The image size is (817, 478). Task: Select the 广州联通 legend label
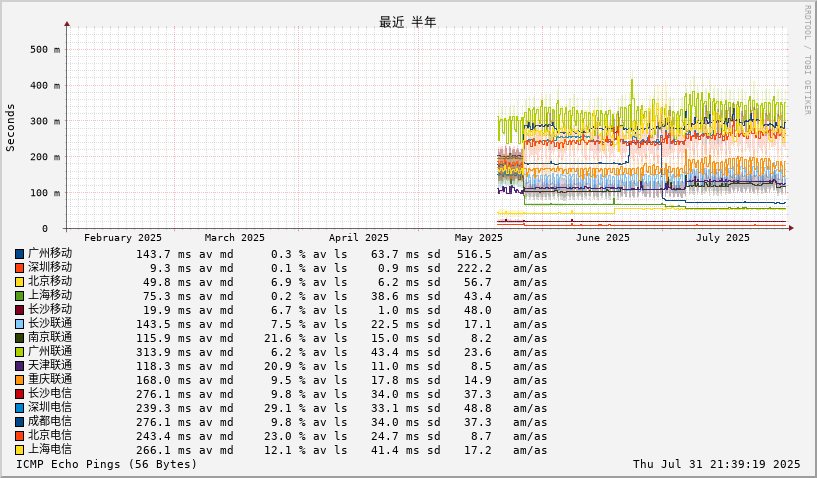[x=50, y=352]
